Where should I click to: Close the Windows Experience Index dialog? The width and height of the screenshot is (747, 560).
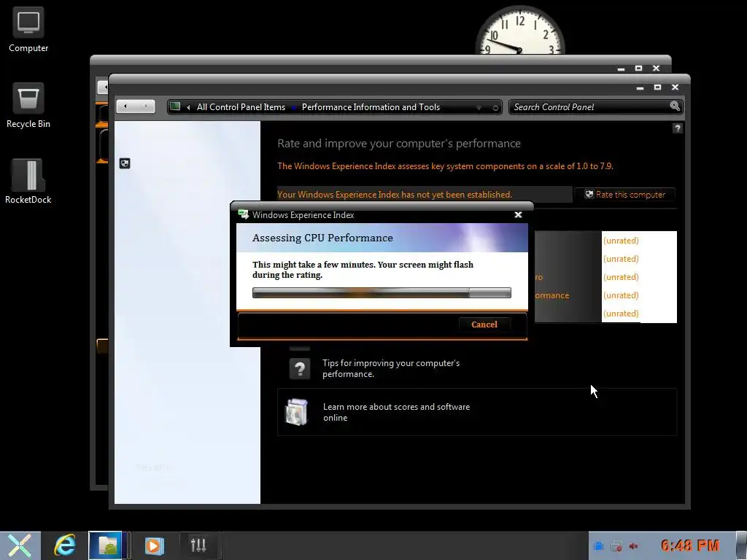click(x=519, y=215)
